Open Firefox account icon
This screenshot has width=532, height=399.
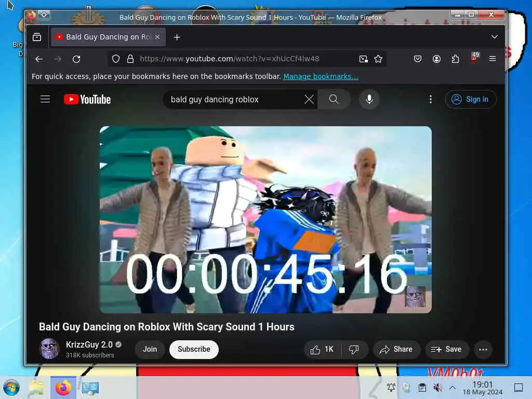(436, 59)
